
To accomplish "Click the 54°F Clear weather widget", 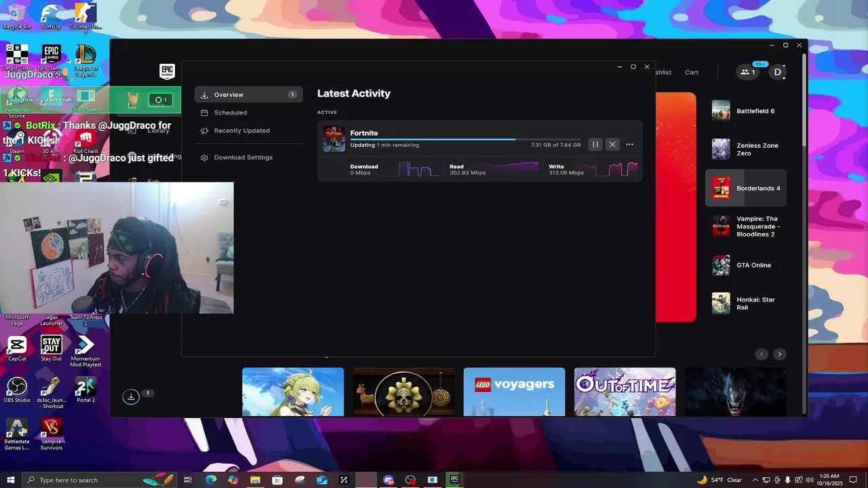I will (x=719, y=480).
